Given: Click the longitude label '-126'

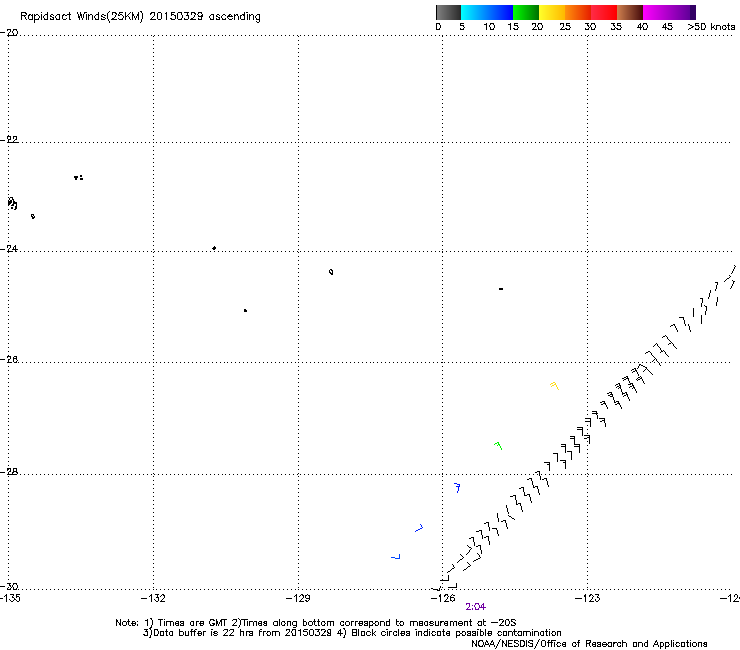Looking at the screenshot, I should (x=443, y=598).
